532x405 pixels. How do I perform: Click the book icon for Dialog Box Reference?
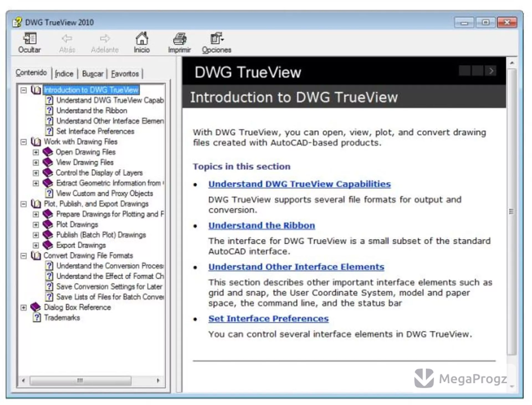click(x=35, y=307)
